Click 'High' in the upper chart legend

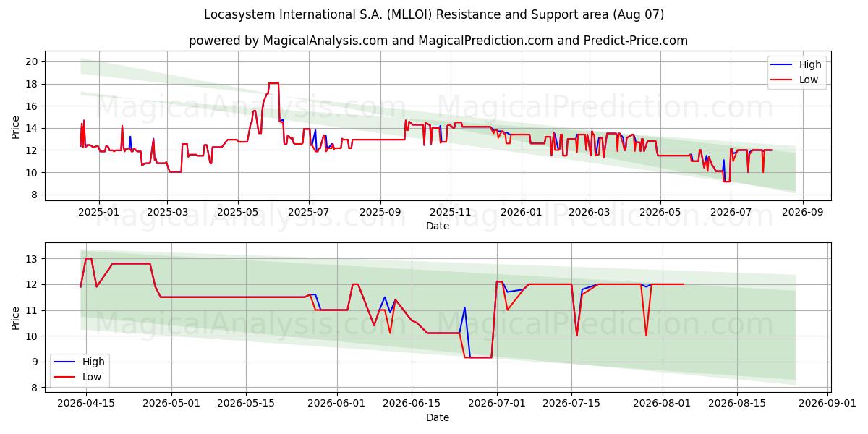[x=810, y=64]
